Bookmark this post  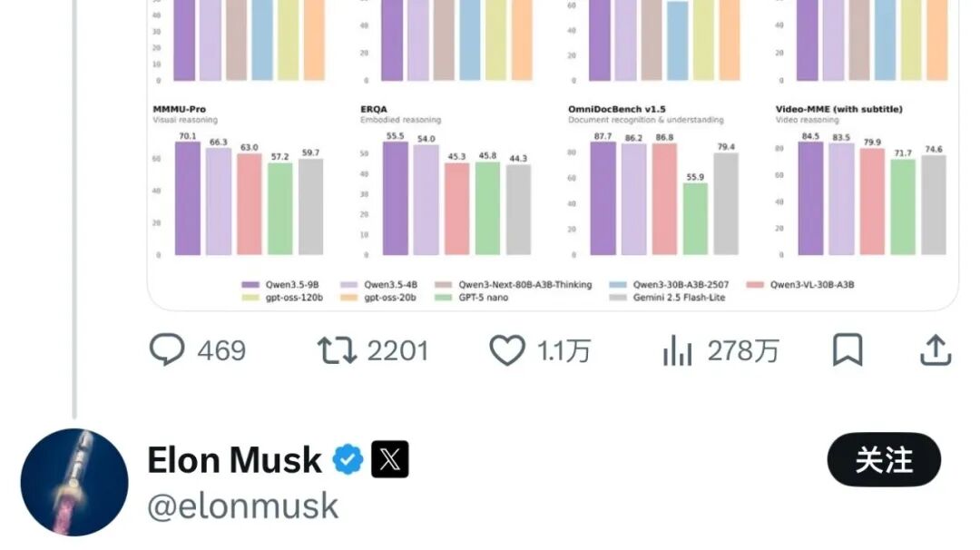(x=848, y=349)
